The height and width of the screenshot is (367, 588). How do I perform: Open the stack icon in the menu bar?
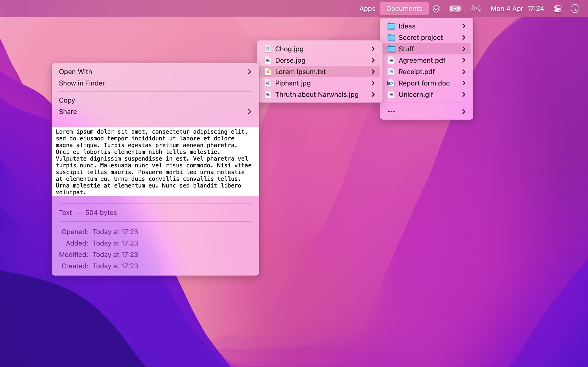(436, 8)
